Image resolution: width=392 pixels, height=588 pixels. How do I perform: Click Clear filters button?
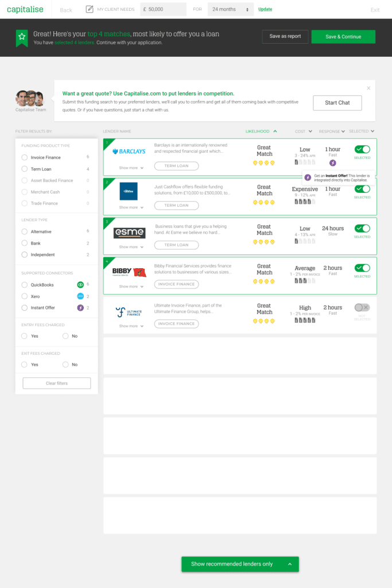[57, 383]
